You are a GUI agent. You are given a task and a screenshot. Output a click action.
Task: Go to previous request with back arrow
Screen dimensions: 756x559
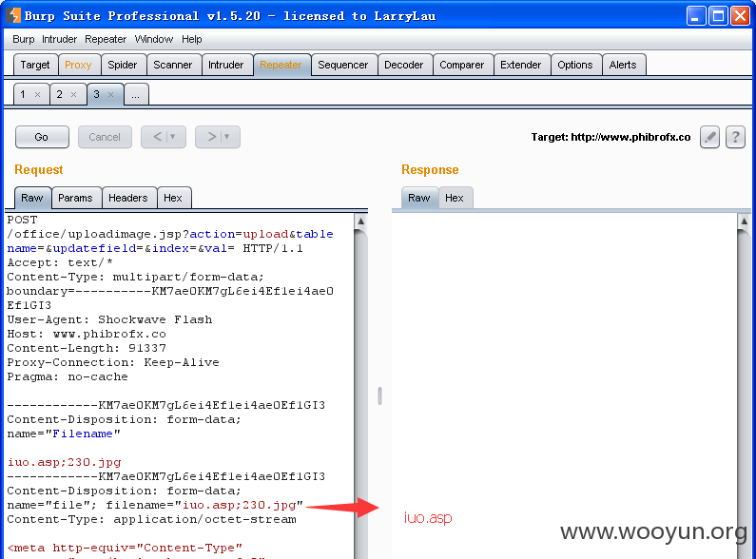coord(164,137)
